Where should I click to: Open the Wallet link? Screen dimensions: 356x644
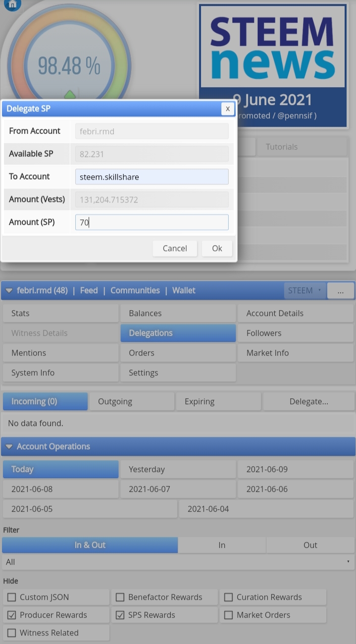184,290
